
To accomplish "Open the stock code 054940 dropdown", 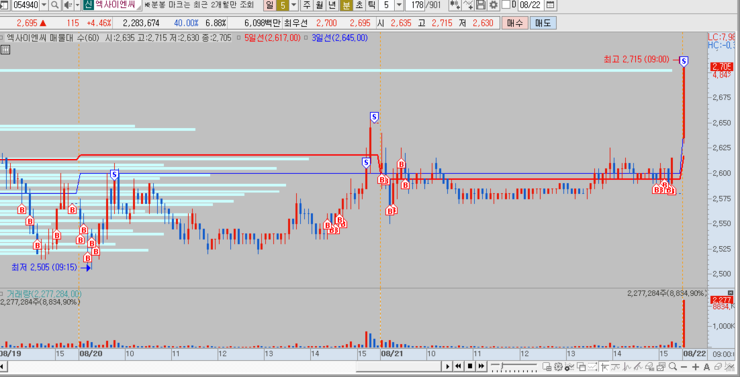I will [x=44, y=5].
